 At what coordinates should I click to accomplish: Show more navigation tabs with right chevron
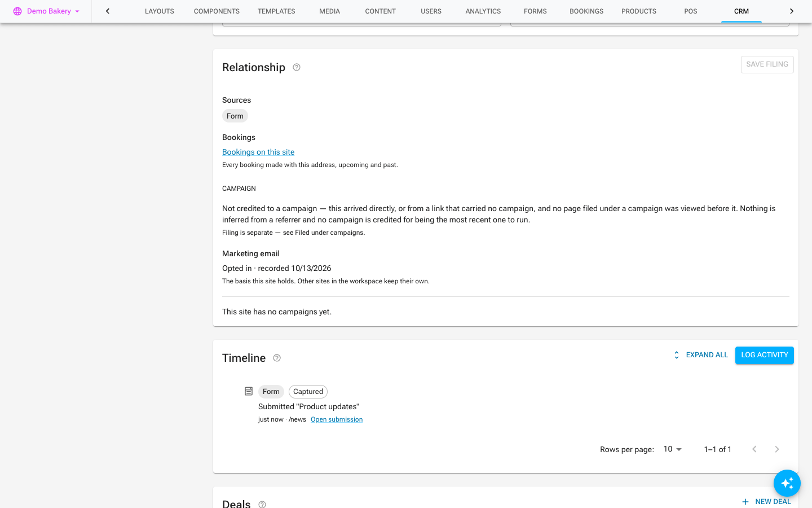pyautogui.click(x=792, y=11)
